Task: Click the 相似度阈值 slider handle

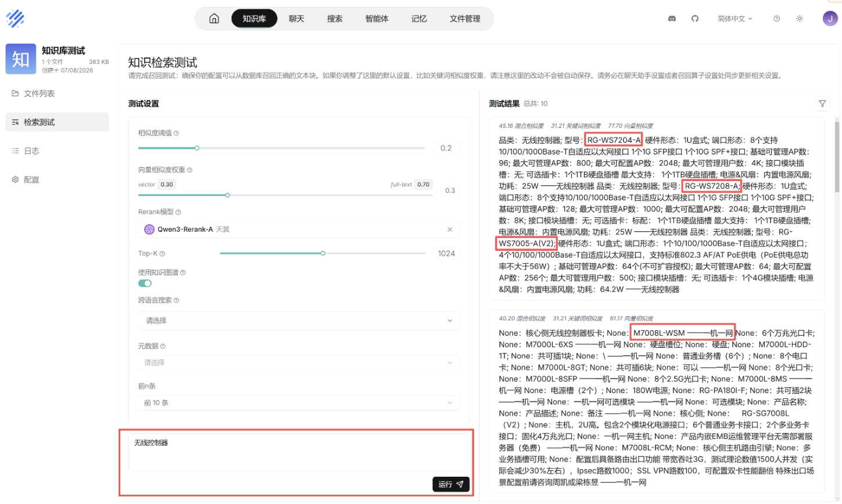Action: tap(197, 148)
